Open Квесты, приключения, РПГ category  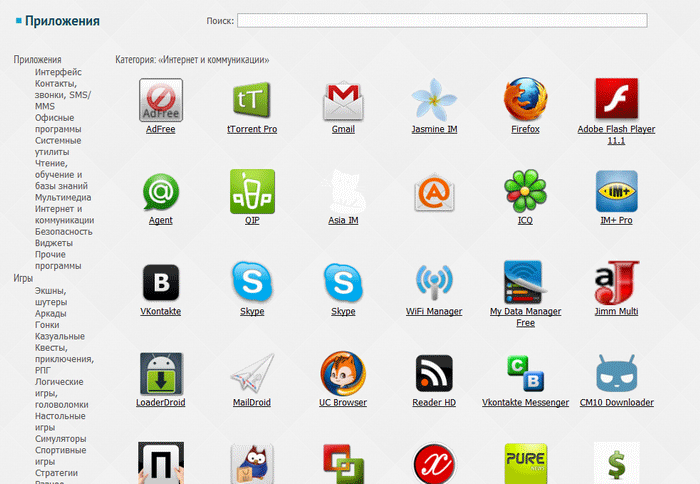click(x=64, y=359)
